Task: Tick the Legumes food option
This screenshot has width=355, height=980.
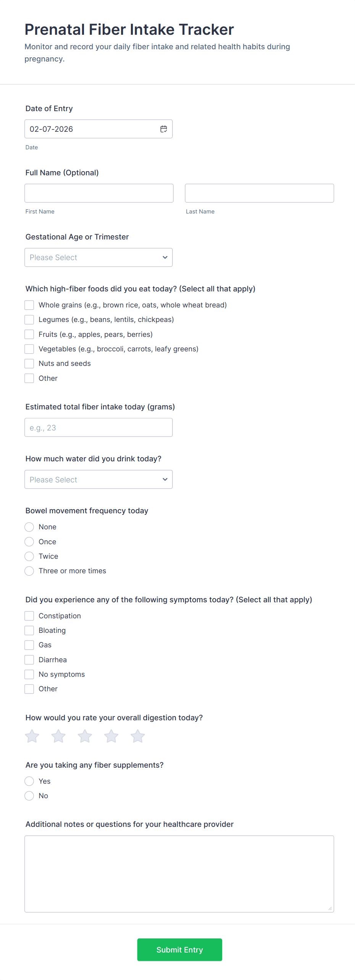Action: pos(29,320)
